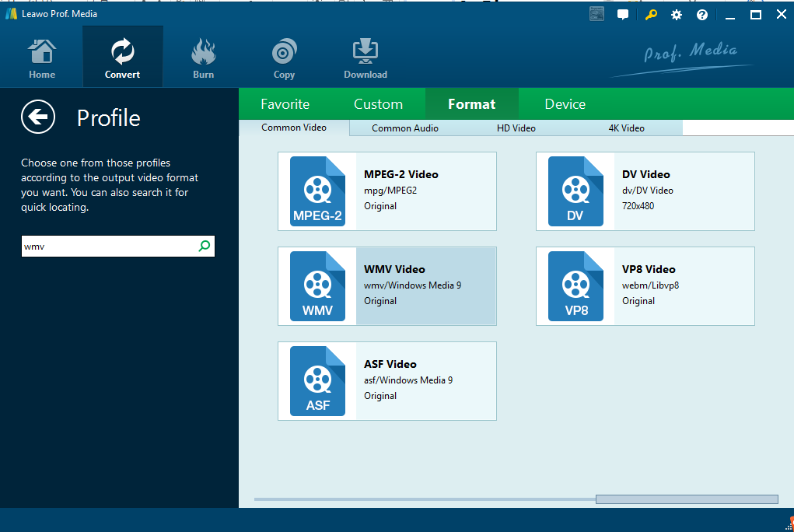Open settings with the gear icon

point(677,15)
